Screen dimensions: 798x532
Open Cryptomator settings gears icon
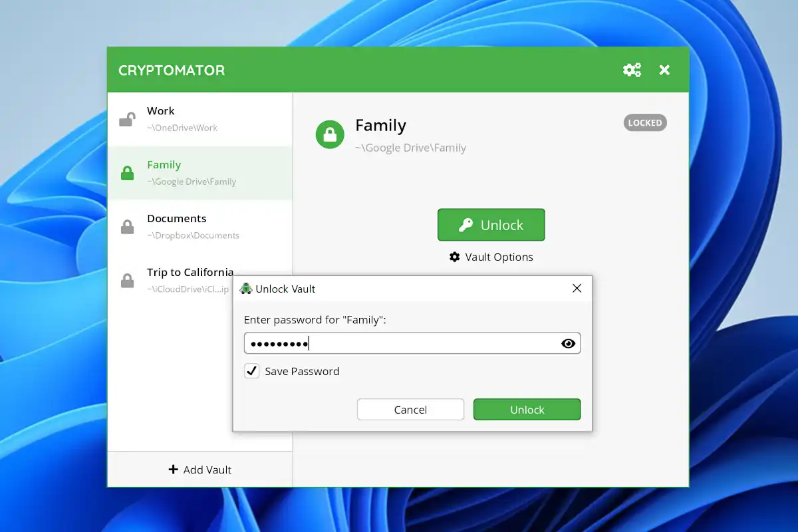(631, 70)
